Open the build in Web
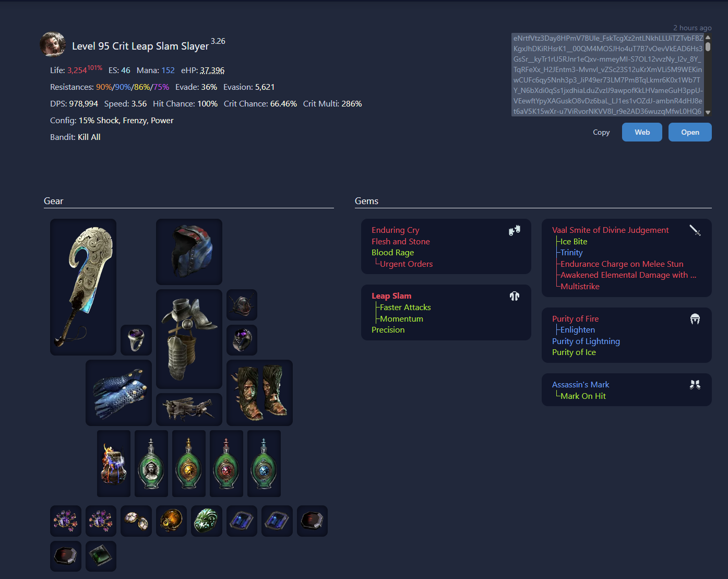This screenshot has height=579, width=728. click(x=642, y=132)
